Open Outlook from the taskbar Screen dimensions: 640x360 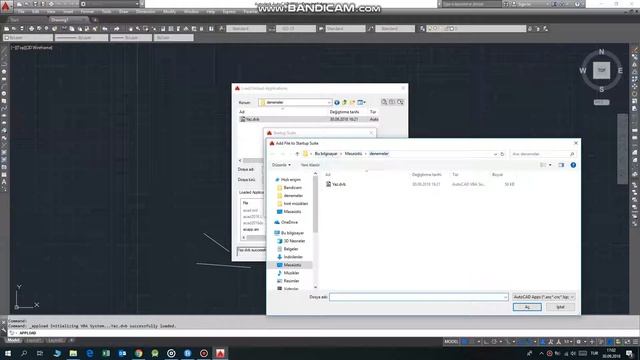(x=122, y=353)
